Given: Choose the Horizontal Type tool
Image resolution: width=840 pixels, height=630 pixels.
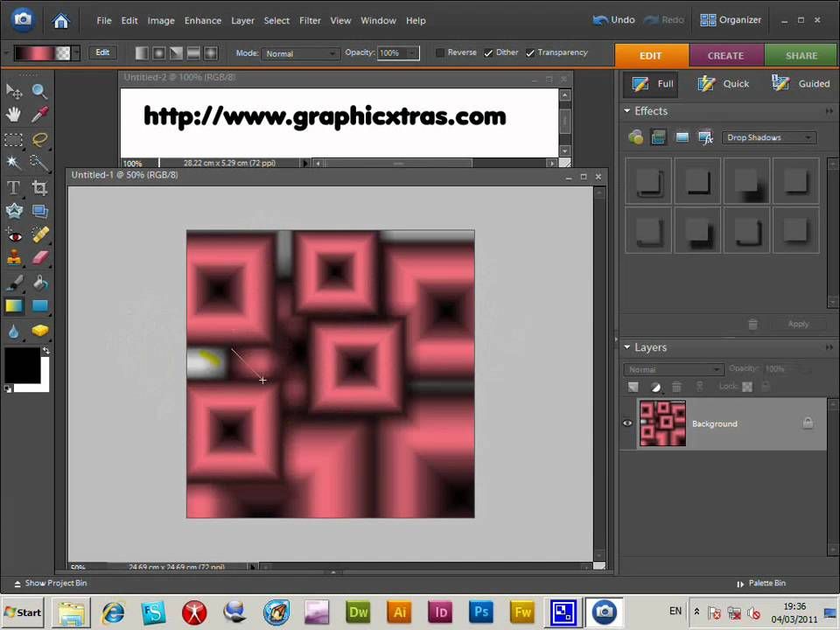Looking at the screenshot, I should tap(14, 187).
